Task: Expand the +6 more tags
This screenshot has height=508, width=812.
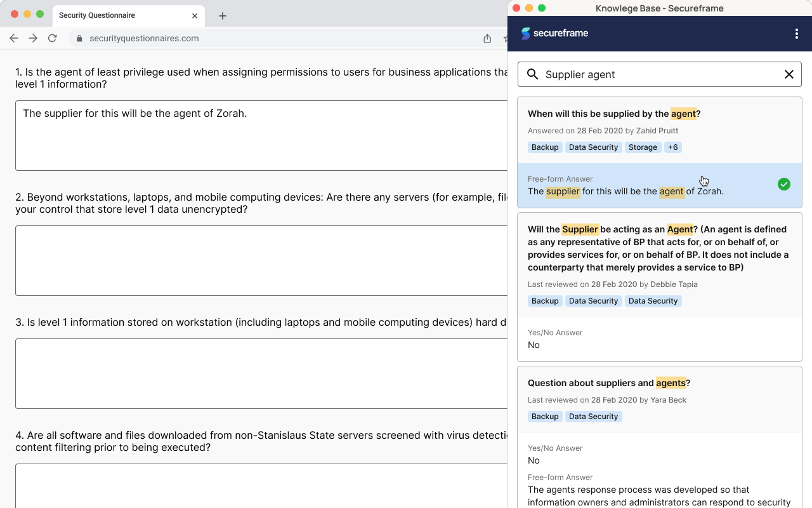Action: pyautogui.click(x=672, y=147)
